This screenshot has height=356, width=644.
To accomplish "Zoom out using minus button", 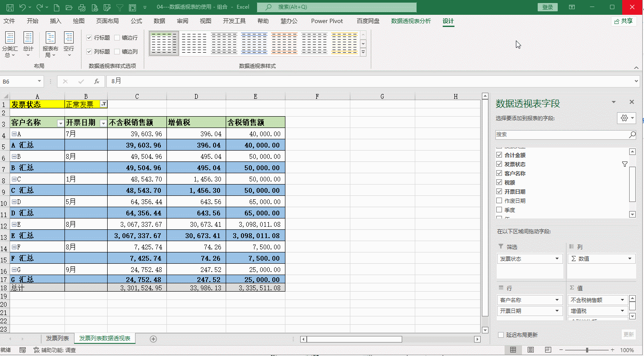I will [561, 350].
